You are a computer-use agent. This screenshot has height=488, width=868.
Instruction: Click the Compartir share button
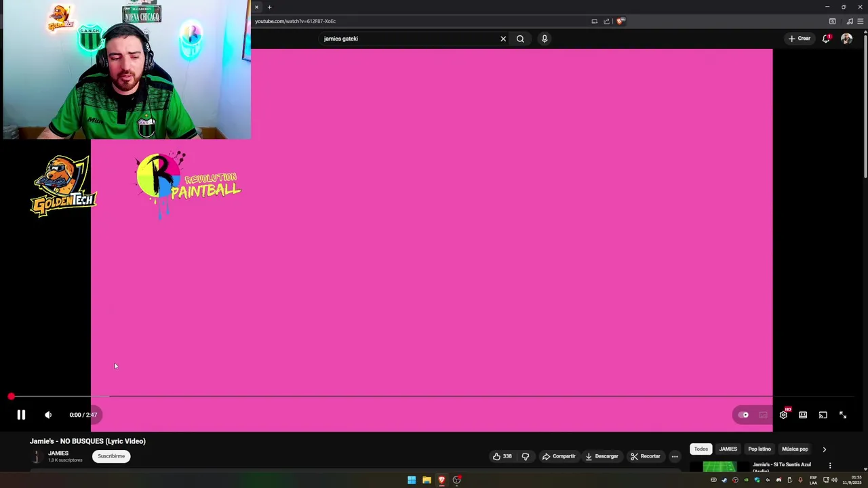[559, 456]
